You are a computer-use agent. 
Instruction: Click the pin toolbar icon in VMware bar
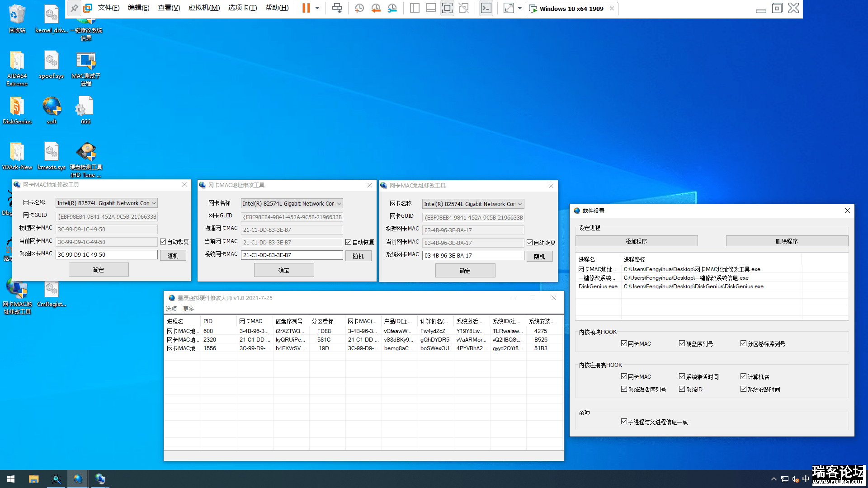(x=74, y=8)
